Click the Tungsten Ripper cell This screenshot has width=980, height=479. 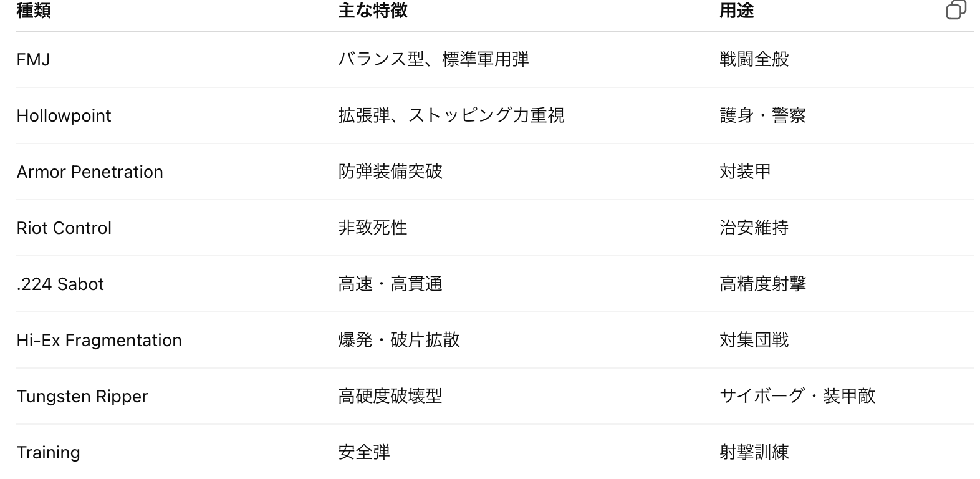coord(82,397)
